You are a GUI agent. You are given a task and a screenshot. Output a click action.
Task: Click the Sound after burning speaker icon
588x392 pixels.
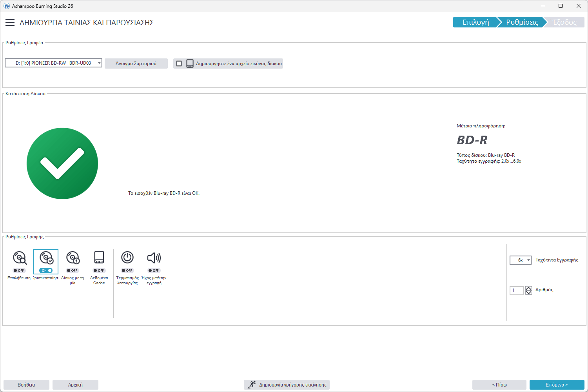point(154,258)
